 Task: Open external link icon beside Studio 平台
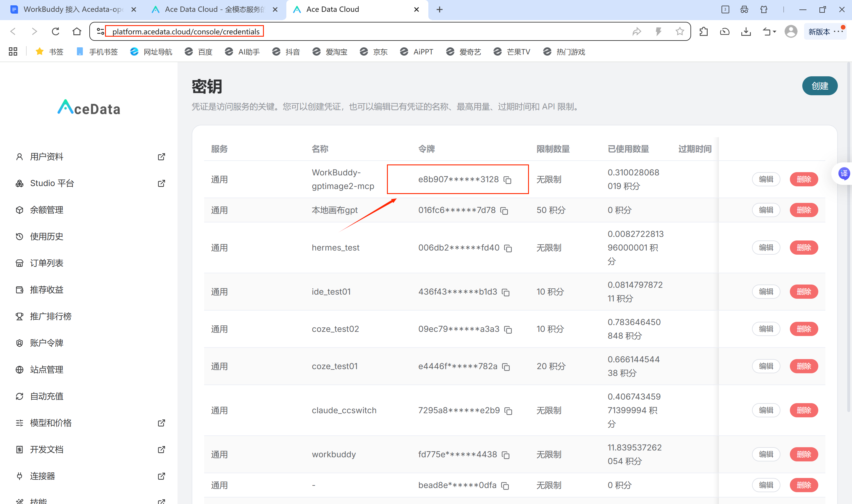click(162, 183)
